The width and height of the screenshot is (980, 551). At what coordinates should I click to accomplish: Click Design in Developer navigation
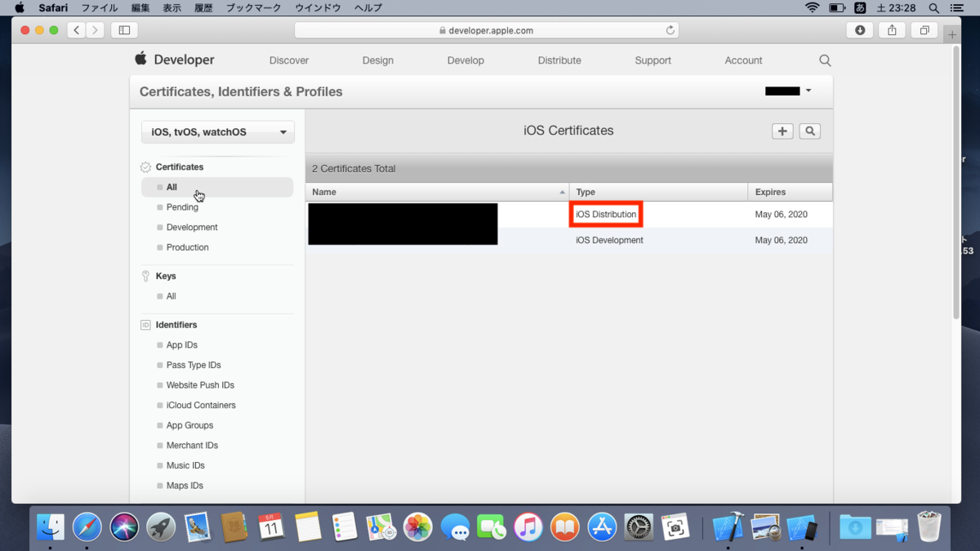click(378, 60)
